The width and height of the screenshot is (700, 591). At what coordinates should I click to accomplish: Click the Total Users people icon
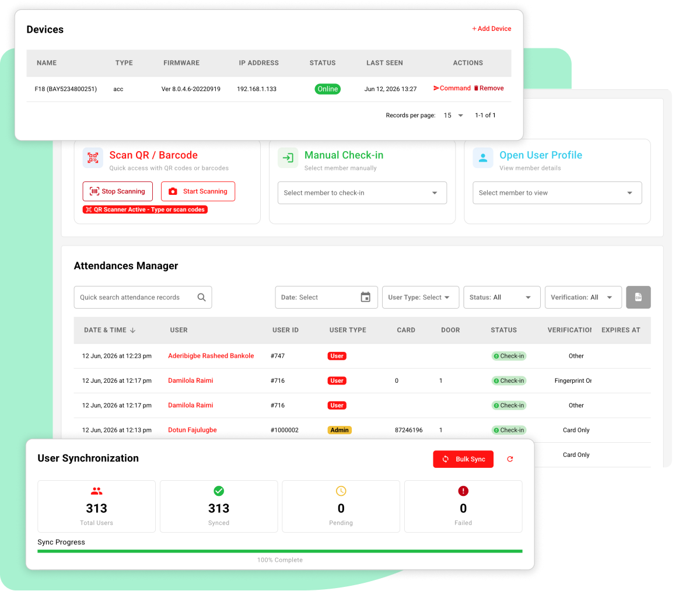97,491
